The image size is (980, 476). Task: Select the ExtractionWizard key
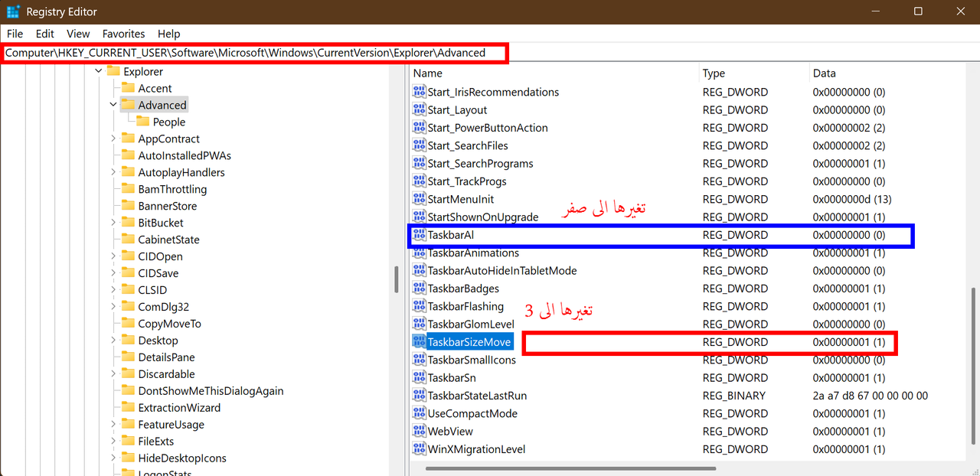[179, 408]
